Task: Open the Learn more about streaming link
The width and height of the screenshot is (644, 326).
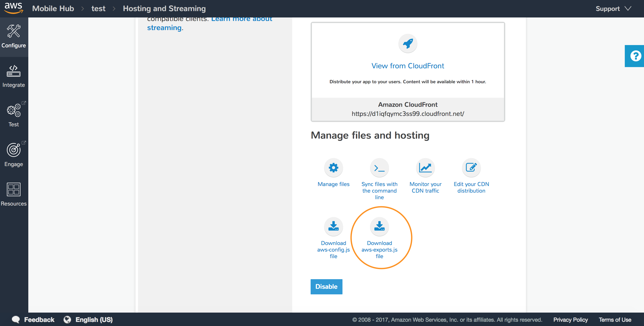Action: [x=210, y=23]
